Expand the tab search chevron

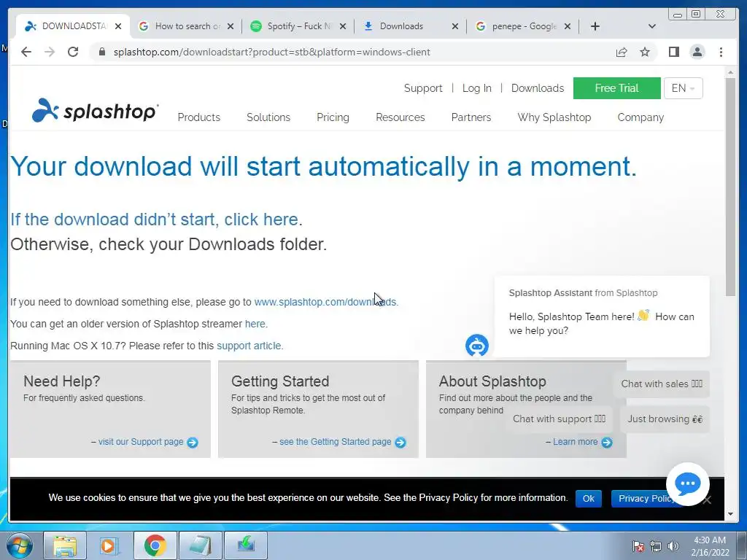[x=652, y=26]
